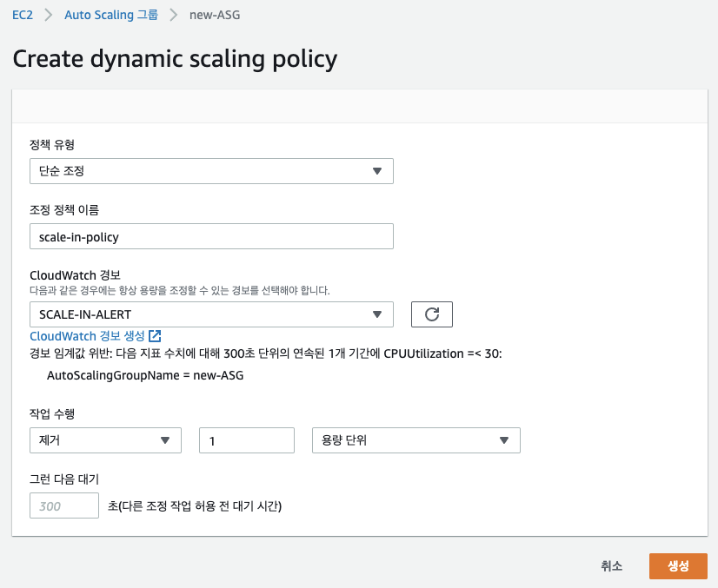Click the orange 생성 button
This screenshot has width=718, height=588.
[x=678, y=566]
